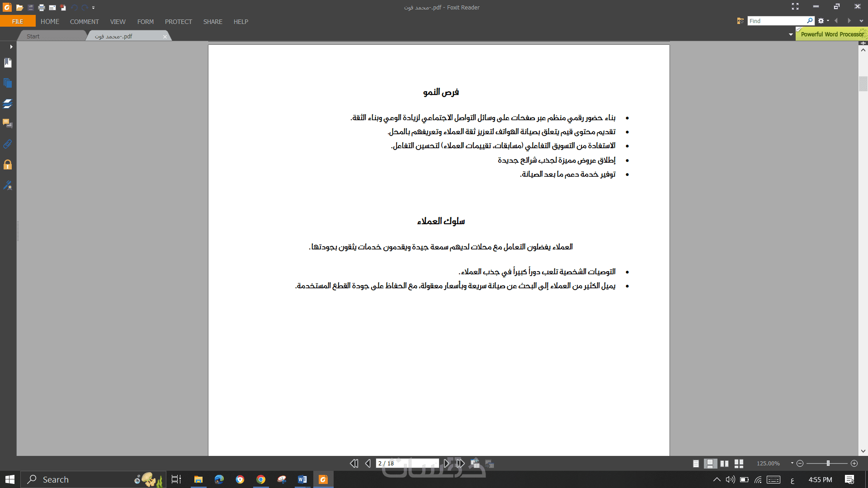
Task: Open the COMMENT ribbon tab
Action: 84,22
